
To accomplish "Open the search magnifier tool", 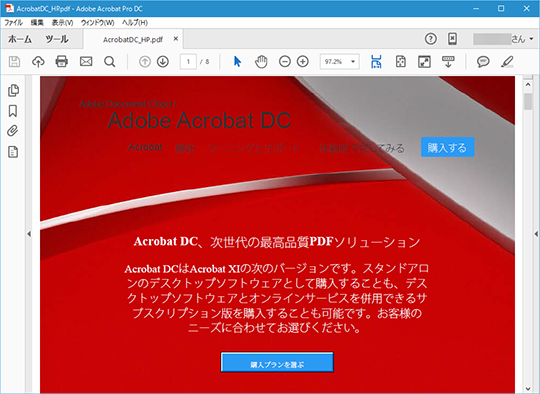I will click(x=110, y=62).
